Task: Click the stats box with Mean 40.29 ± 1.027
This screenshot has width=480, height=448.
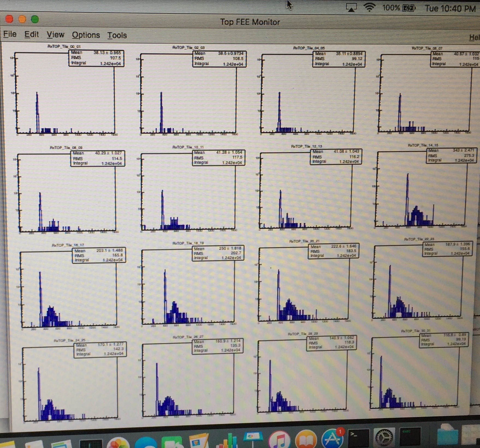Action: [x=98, y=158]
